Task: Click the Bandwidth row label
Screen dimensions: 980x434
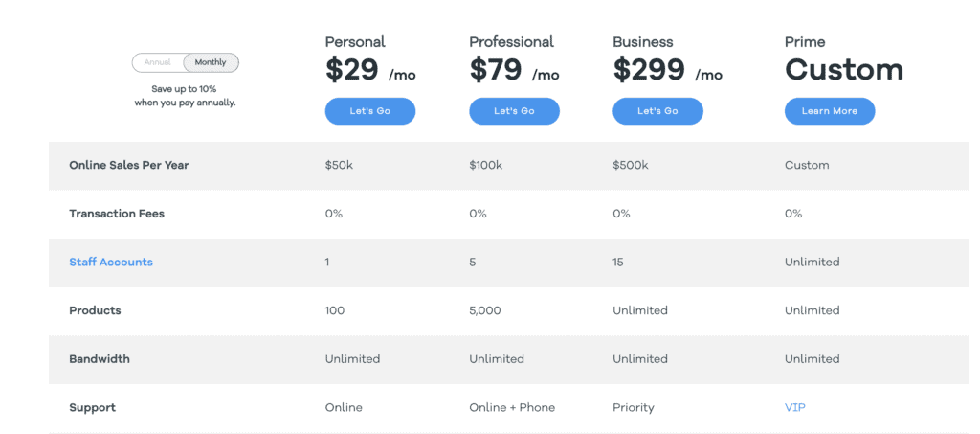Action: point(100,359)
